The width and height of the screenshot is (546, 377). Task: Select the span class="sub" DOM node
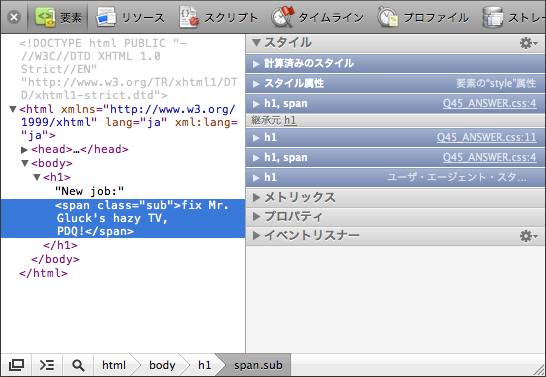(123, 219)
